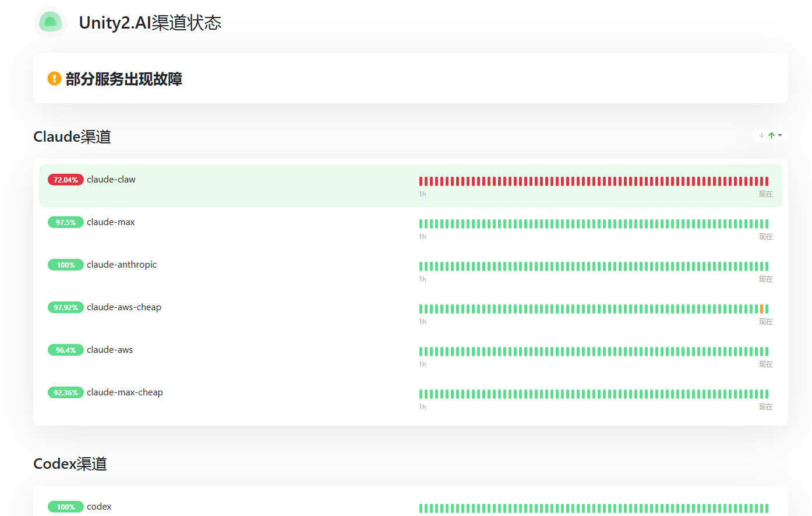Select the codex monitor name

[x=99, y=507]
